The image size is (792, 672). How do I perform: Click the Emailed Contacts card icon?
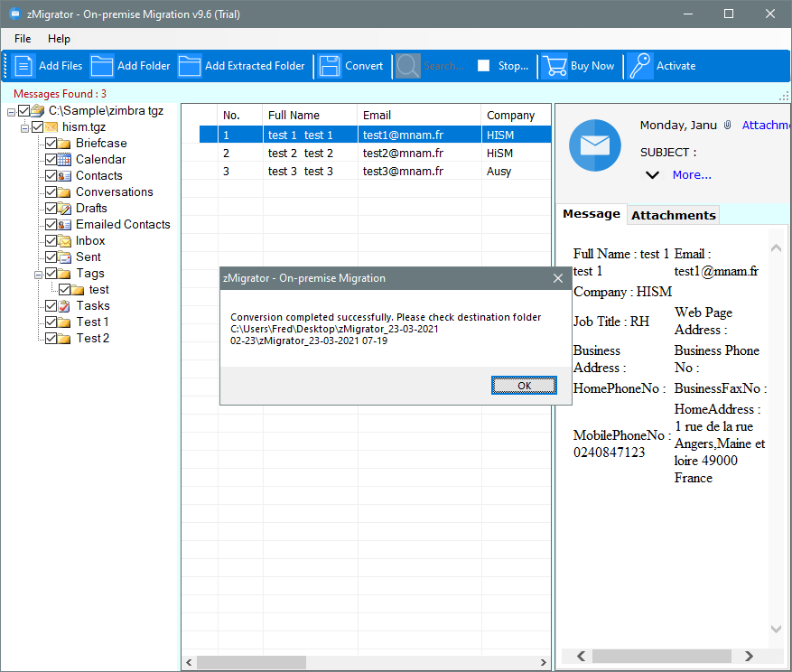(x=64, y=224)
